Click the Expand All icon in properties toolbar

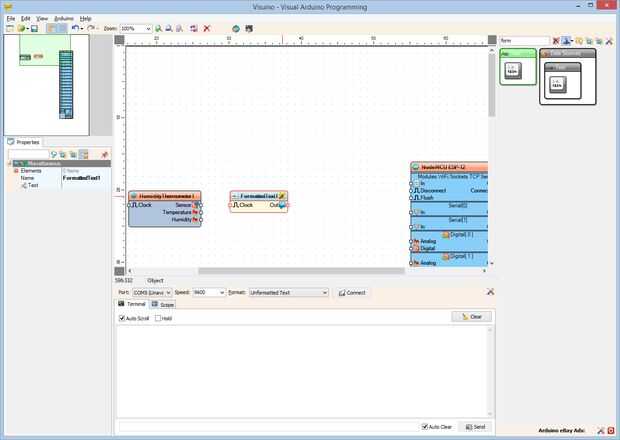point(63,154)
